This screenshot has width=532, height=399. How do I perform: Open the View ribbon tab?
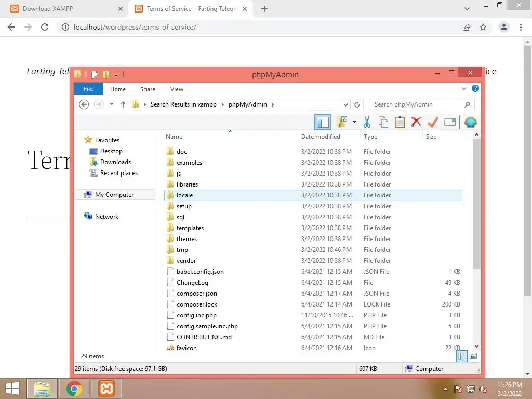click(177, 89)
